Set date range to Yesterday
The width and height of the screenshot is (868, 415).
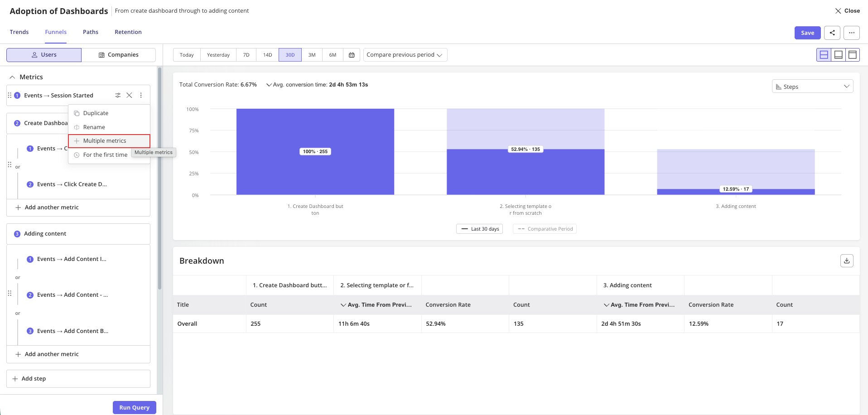point(218,55)
